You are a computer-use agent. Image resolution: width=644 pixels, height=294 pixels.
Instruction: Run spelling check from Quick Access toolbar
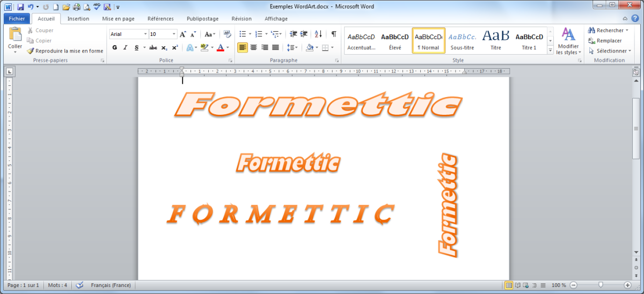pyautogui.click(x=97, y=7)
